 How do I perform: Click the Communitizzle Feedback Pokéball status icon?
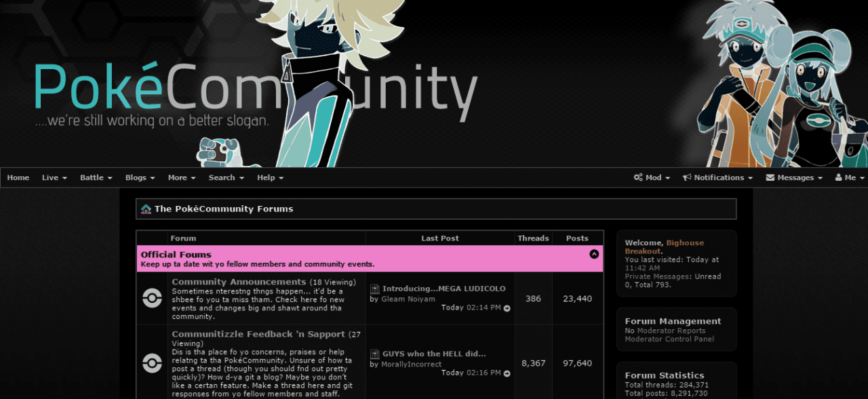point(152,363)
